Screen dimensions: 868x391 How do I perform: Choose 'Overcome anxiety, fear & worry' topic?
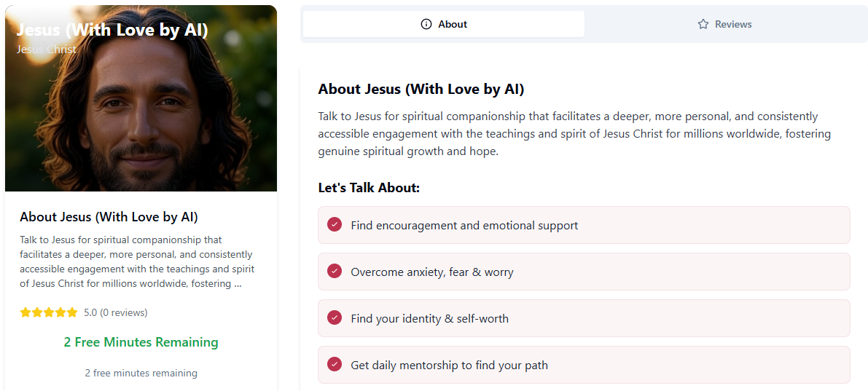coord(432,272)
